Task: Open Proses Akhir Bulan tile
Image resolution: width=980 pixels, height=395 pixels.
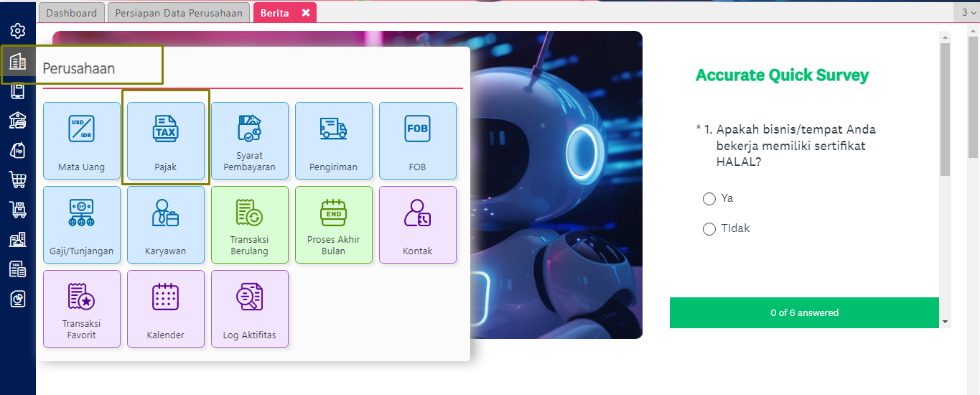Action: (x=334, y=225)
